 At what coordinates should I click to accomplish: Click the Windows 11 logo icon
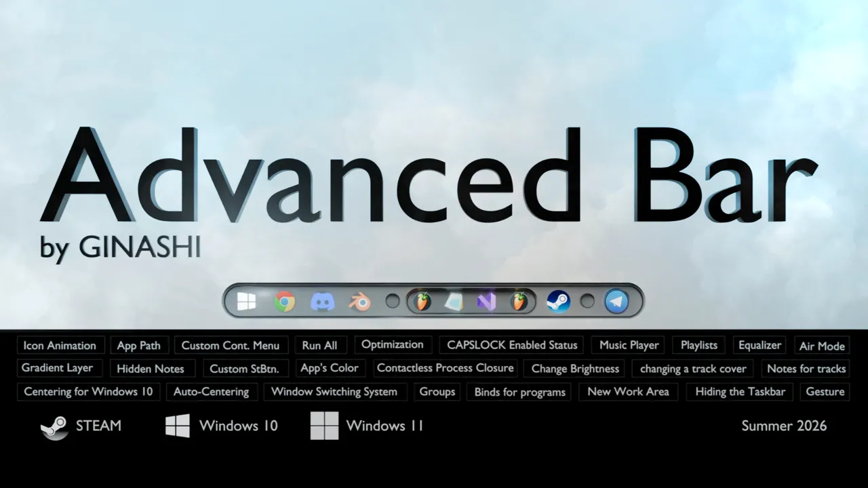pyautogui.click(x=324, y=426)
